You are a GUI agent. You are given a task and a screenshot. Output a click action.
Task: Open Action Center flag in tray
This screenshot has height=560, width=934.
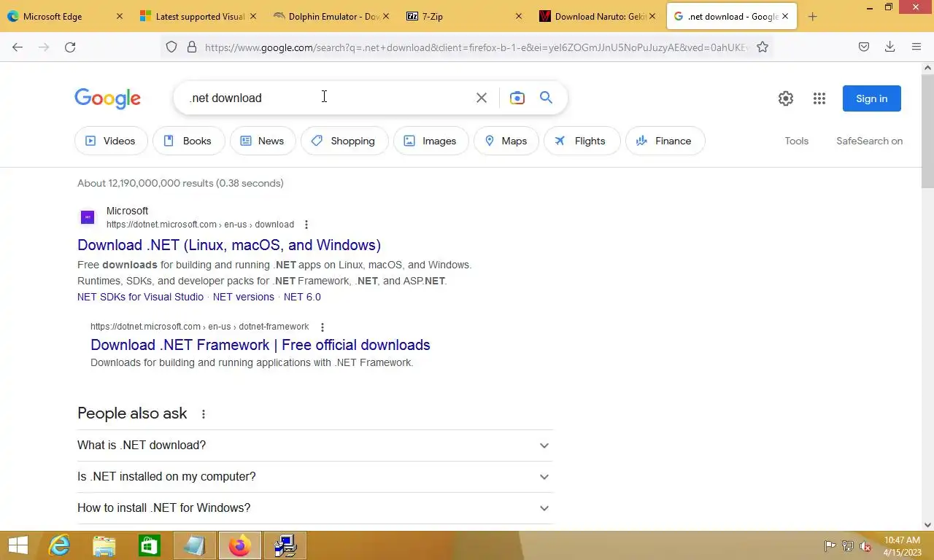click(830, 546)
